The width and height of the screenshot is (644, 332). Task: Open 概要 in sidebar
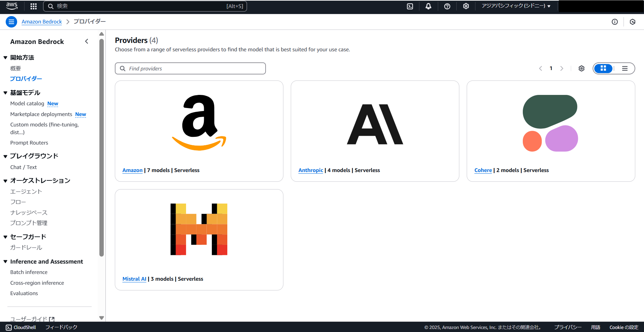point(15,68)
